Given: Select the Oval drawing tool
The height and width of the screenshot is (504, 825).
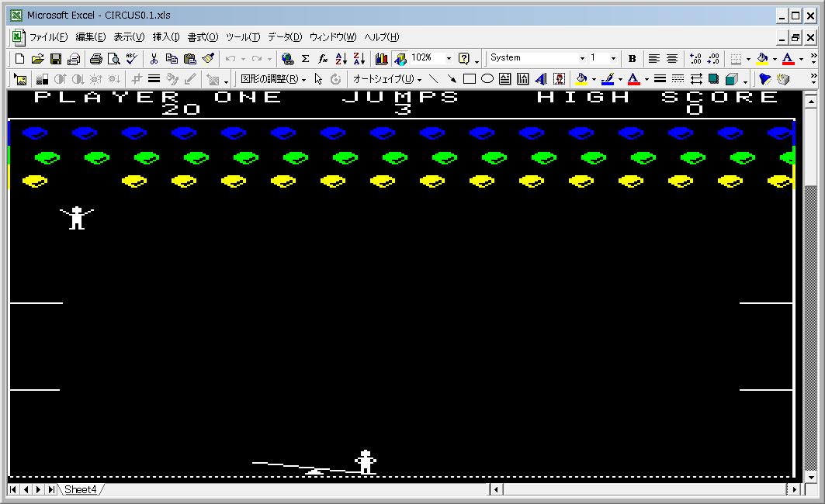Looking at the screenshot, I should pos(487,79).
